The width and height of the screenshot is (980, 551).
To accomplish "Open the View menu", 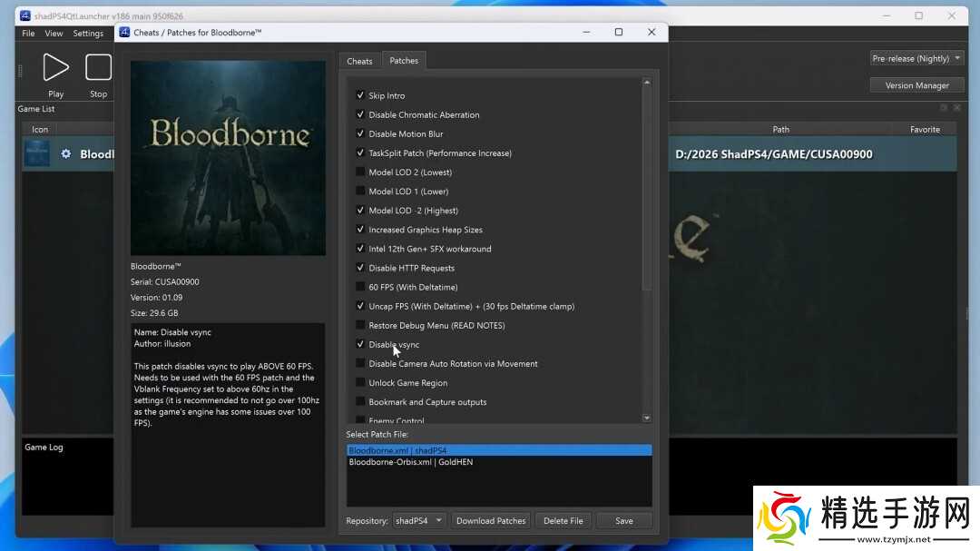I will coord(54,34).
